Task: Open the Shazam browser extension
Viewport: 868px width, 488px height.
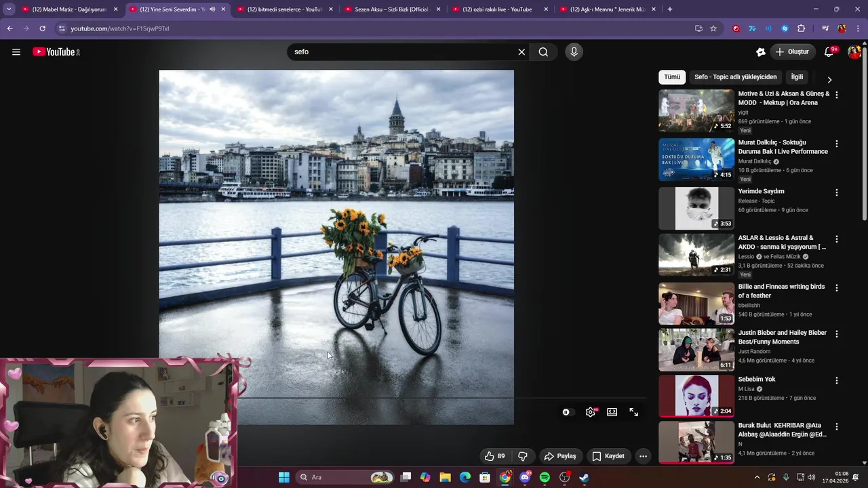Action: click(x=785, y=28)
